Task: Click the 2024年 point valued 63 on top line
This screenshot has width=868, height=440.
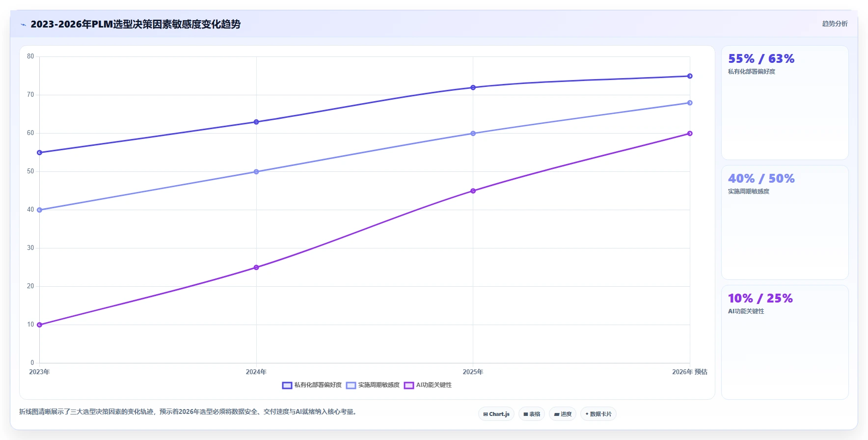Action: point(256,122)
